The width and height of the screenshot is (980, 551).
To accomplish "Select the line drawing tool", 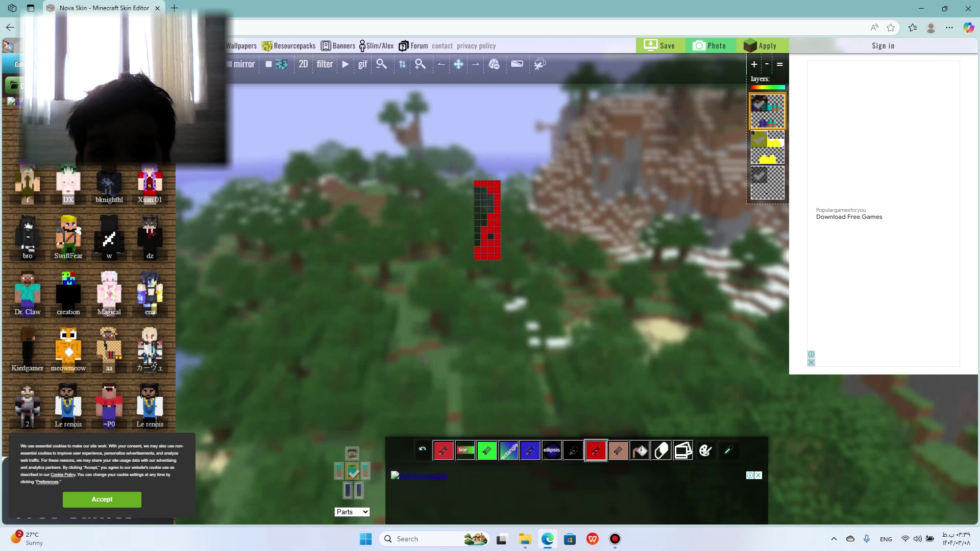I will 465,450.
